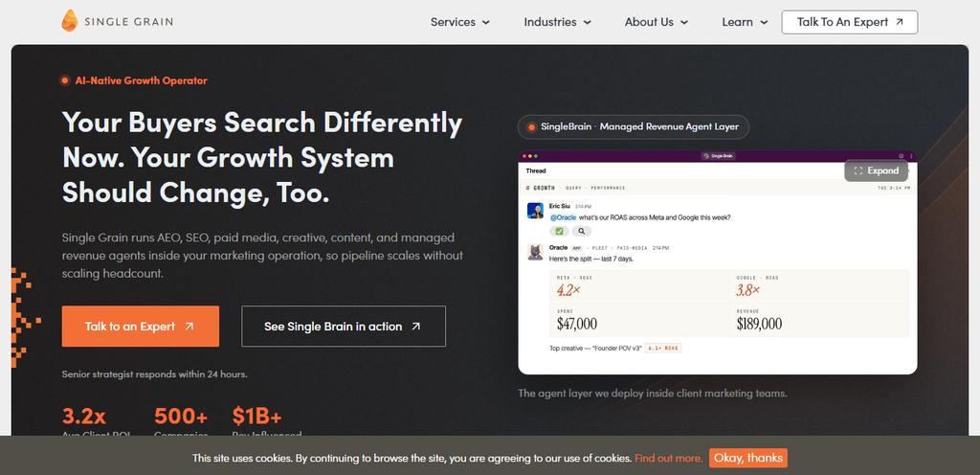Click the green checkmark reaction in thread
Screen dimensions: 980x475
coord(559,231)
